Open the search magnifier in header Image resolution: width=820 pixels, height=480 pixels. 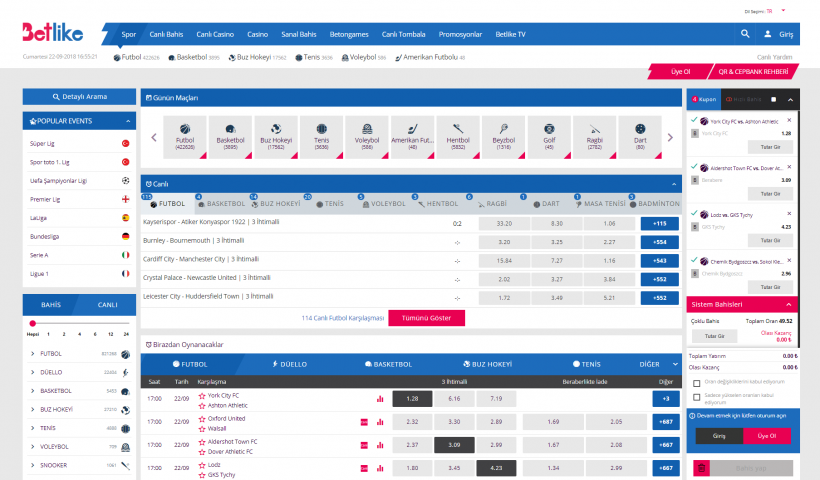(x=745, y=34)
